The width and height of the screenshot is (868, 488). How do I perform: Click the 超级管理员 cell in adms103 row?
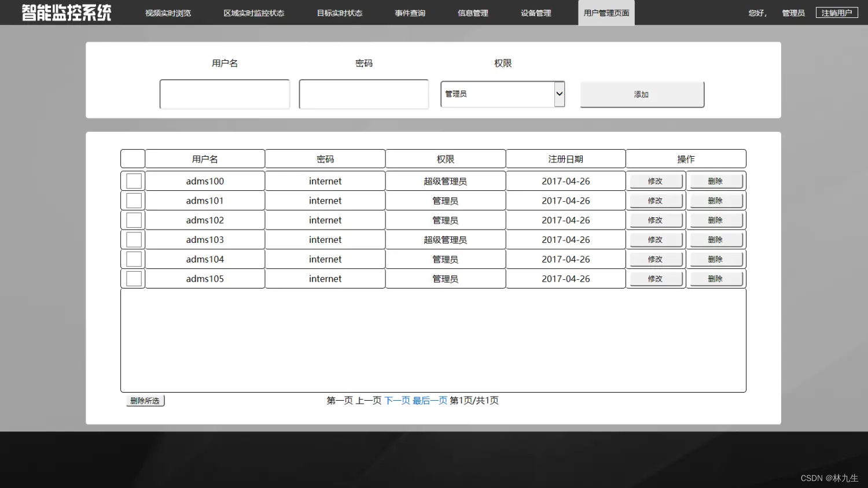pyautogui.click(x=446, y=239)
